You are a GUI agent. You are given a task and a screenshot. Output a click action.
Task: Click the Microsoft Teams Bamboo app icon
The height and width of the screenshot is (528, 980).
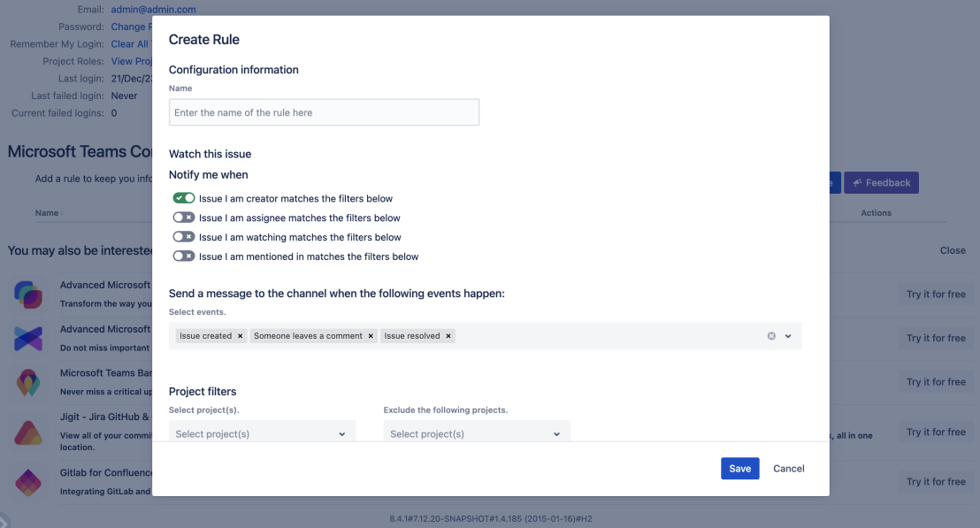click(28, 382)
